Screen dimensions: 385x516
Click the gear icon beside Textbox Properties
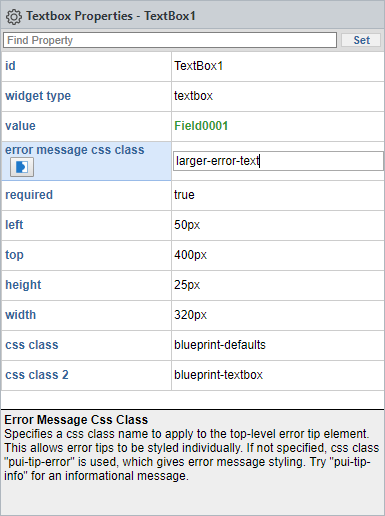(14, 17)
